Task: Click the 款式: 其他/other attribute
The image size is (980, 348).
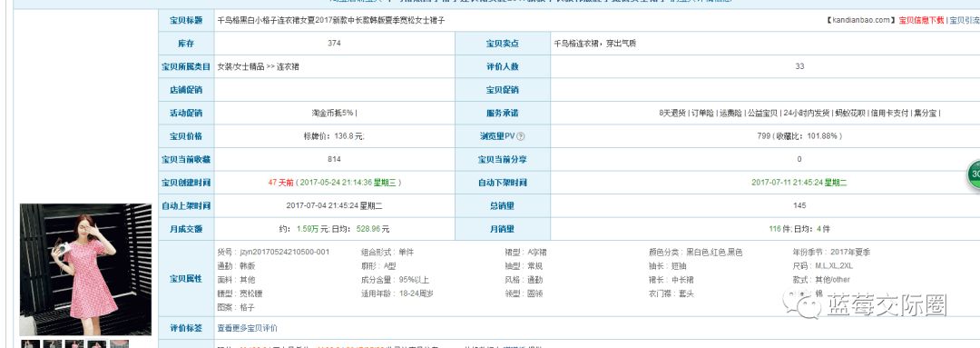Action: [x=821, y=280]
